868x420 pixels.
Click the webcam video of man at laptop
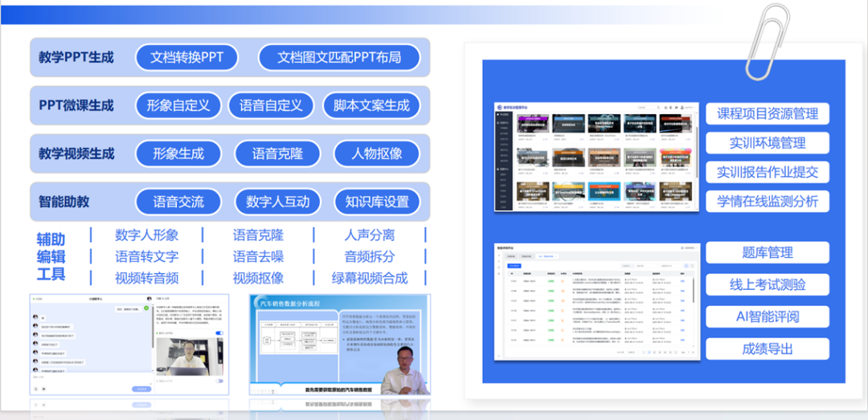coord(190,357)
